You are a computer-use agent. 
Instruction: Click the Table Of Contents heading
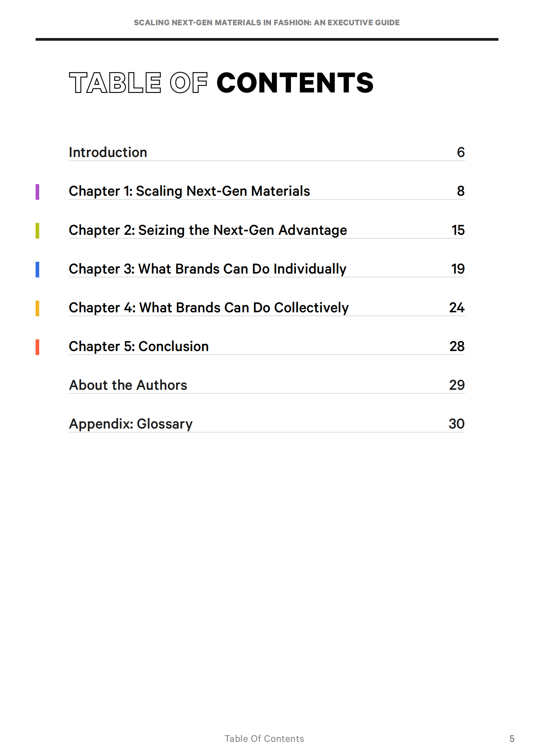coord(222,83)
